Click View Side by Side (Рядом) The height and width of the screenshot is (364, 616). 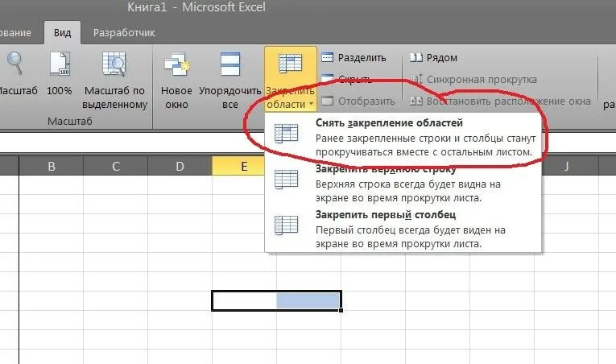point(434,58)
